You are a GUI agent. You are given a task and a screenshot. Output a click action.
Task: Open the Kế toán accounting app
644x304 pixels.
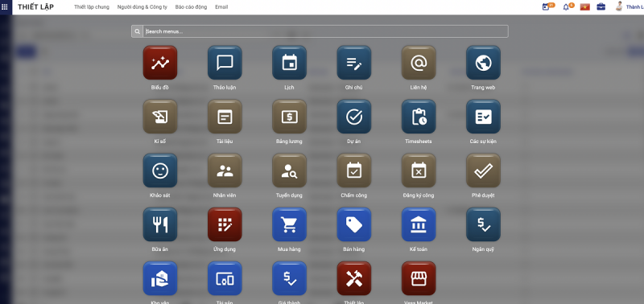pos(419,224)
